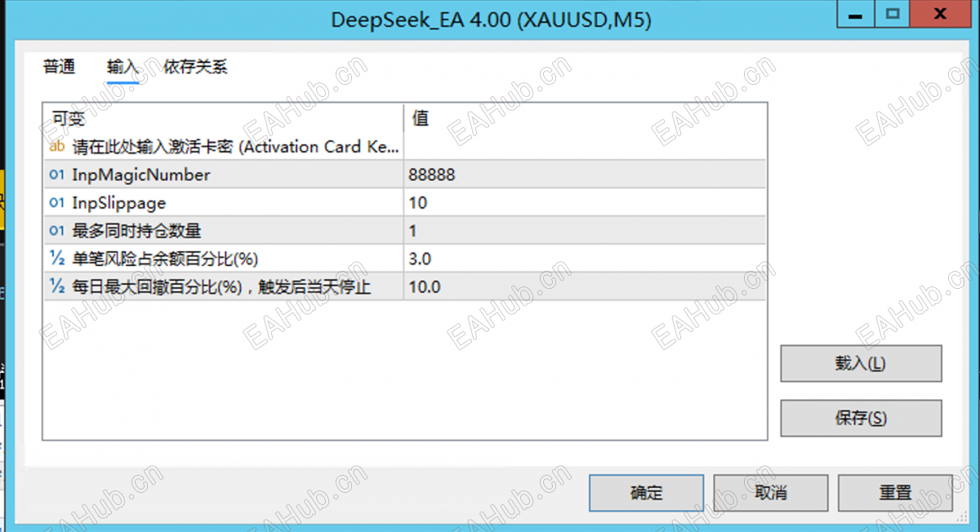The height and width of the screenshot is (532, 980).
Task: Select the 最多同时持仓数量 parameter name
Action: [x=137, y=231]
